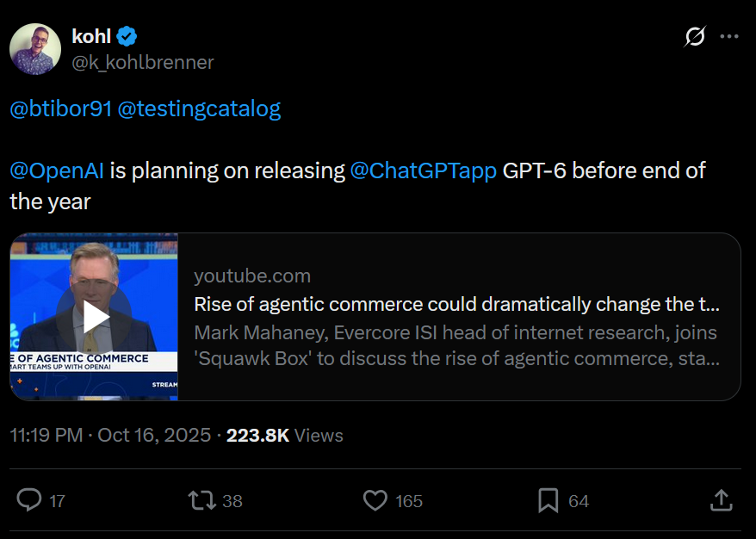Click the blue verified badge beside kohl
The height and width of the screenshot is (539, 756).
point(127,36)
